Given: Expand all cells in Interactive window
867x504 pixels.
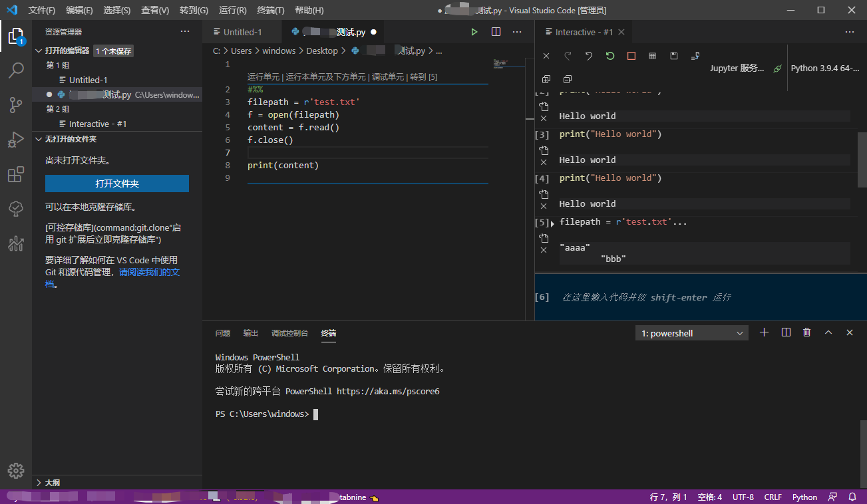Looking at the screenshot, I should click(x=546, y=79).
